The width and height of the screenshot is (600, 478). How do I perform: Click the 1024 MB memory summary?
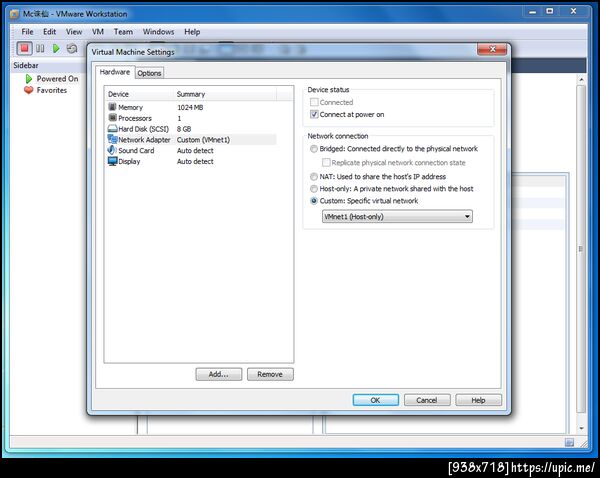click(190, 108)
